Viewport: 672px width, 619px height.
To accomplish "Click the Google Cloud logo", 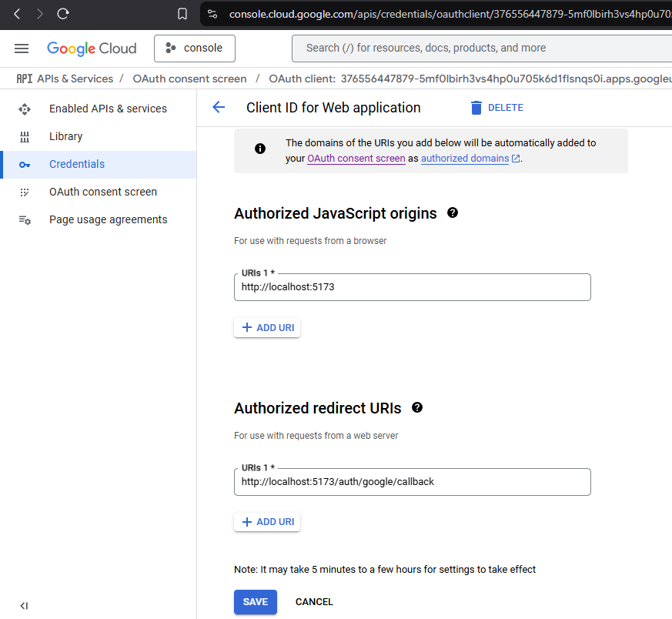I will [92, 49].
